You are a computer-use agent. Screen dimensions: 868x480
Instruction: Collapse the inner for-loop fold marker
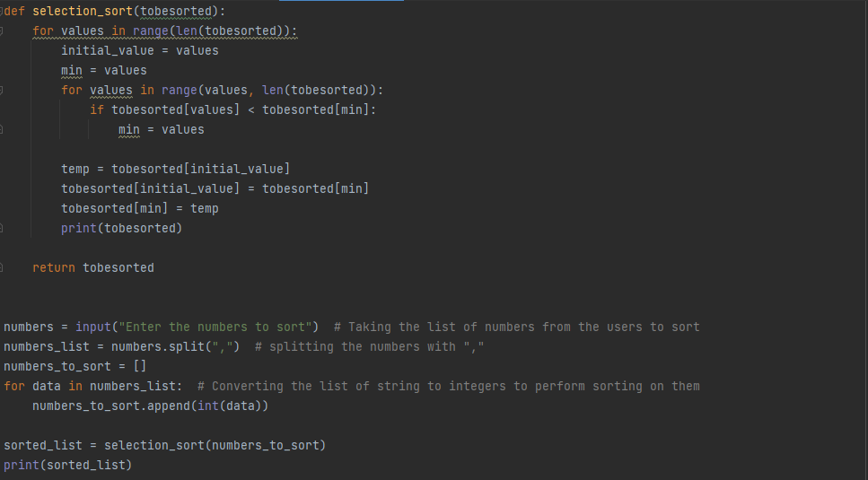coord(1,90)
